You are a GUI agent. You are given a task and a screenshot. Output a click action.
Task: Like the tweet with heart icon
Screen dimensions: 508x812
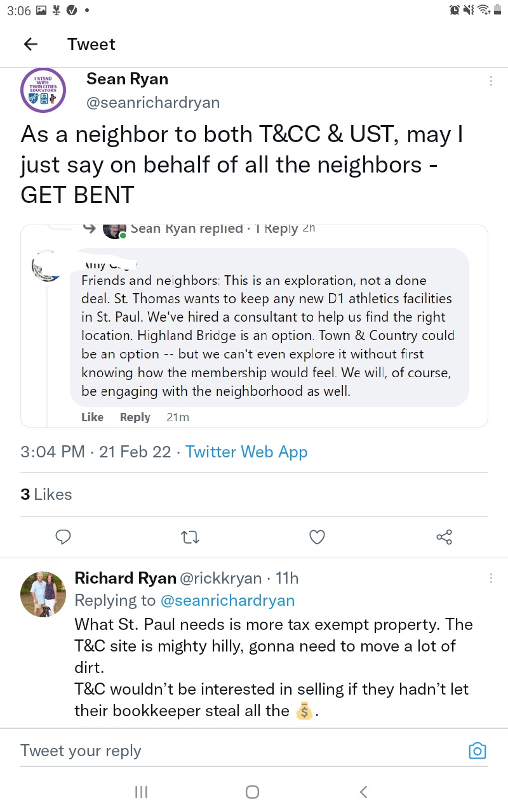coord(317,537)
